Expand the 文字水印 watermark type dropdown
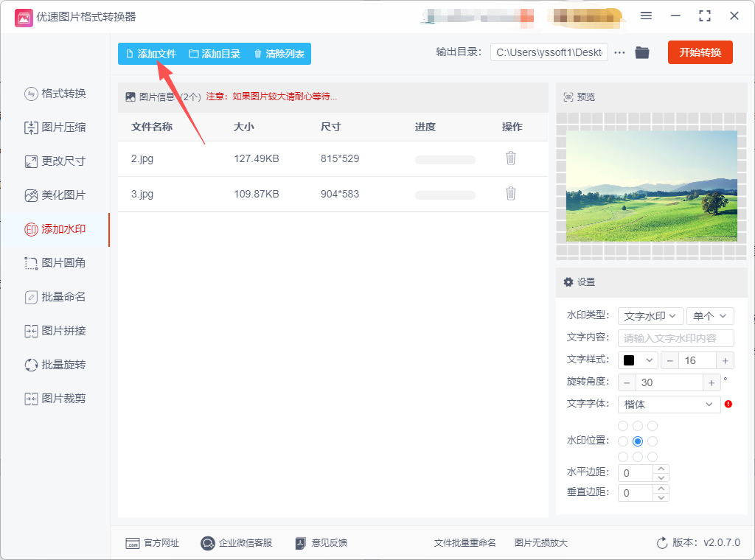Viewport: 755px width, 560px height. 650,316
